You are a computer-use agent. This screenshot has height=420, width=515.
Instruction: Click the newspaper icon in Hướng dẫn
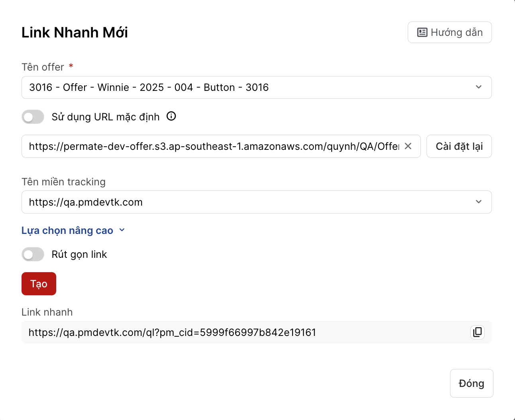[422, 32]
